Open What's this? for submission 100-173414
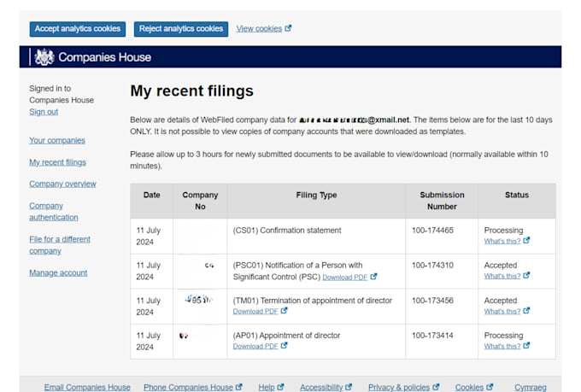 [502, 346]
